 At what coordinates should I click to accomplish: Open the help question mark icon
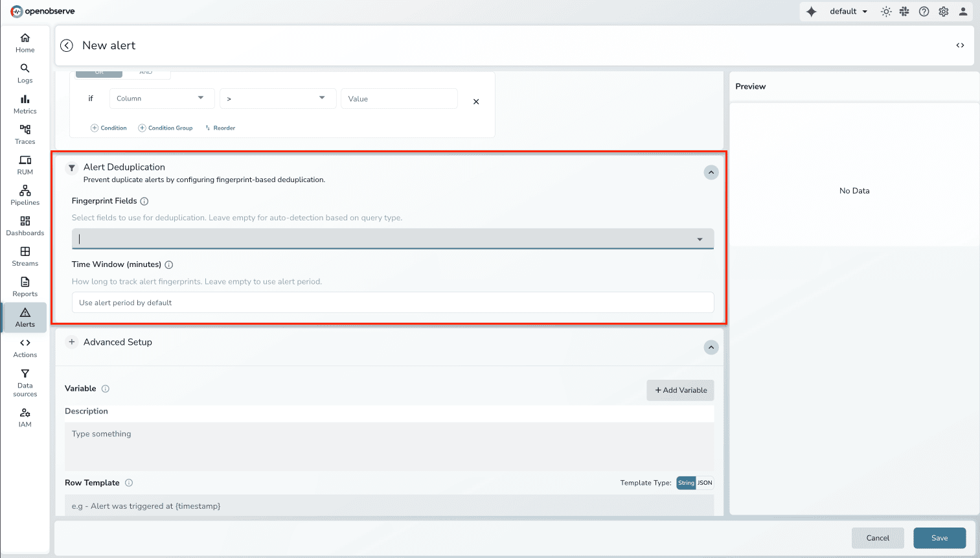click(x=924, y=11)
